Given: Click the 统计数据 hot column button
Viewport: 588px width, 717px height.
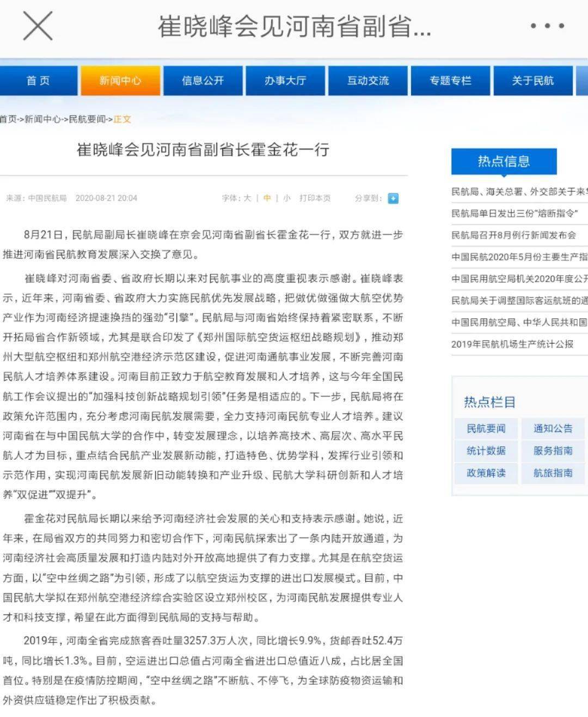Looking at the screenshot, I should 486,451.
